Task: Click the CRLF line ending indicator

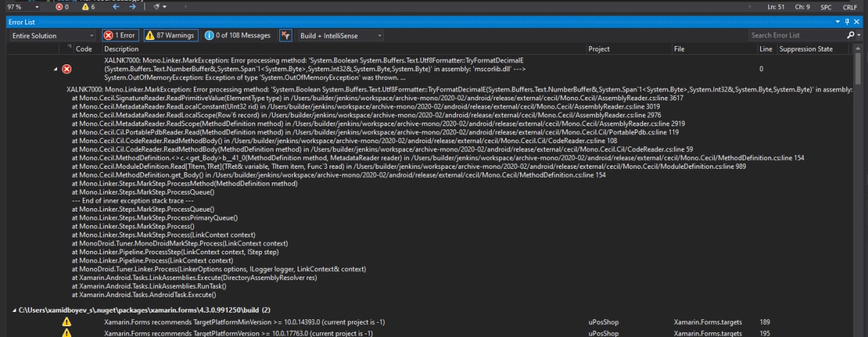Action: pyautogui.click(x=850, y=6)
